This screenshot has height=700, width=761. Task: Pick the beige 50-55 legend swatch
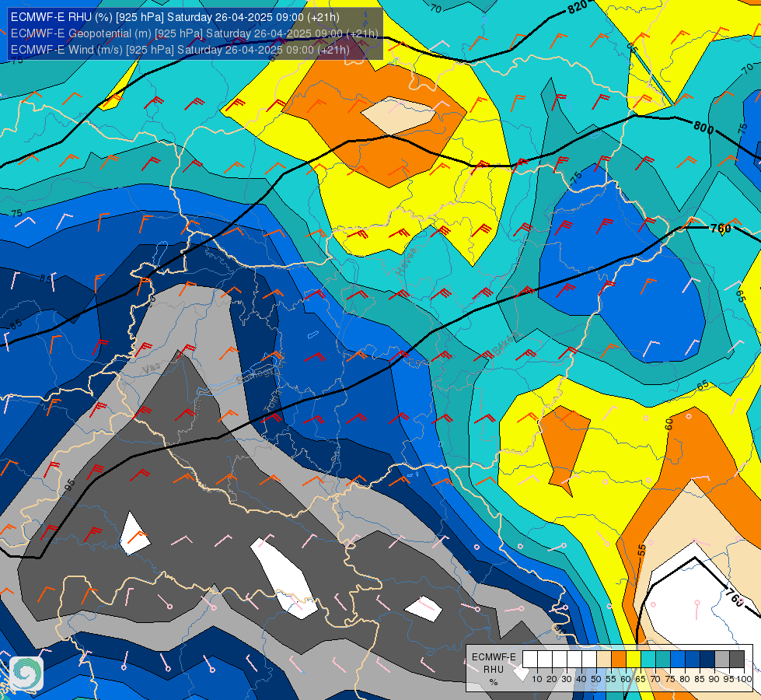(x=604, y=659)
